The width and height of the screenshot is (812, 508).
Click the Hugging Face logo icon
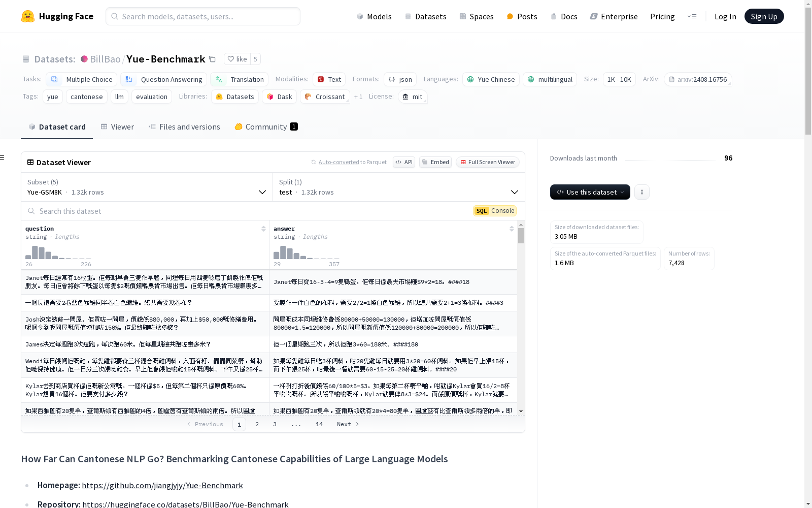click(x=28, y=16)
